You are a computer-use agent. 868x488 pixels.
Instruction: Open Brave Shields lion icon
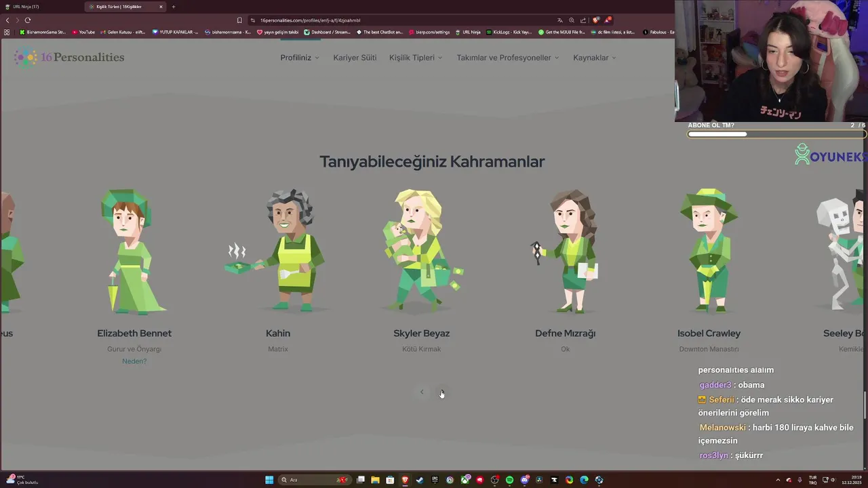(x=596, y=20)
